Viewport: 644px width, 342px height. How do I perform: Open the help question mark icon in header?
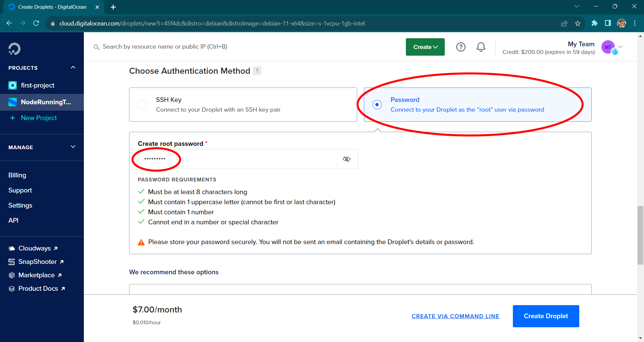click(461, 47)
